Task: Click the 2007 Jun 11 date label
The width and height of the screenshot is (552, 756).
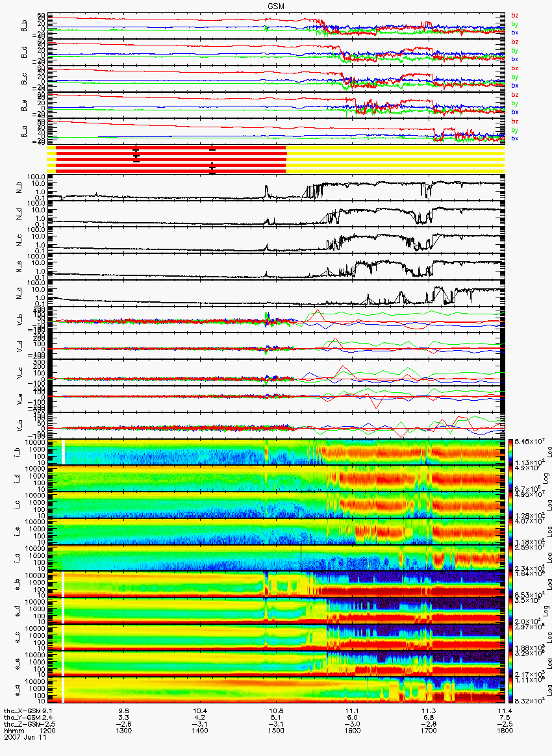Action: coord(25,737)
